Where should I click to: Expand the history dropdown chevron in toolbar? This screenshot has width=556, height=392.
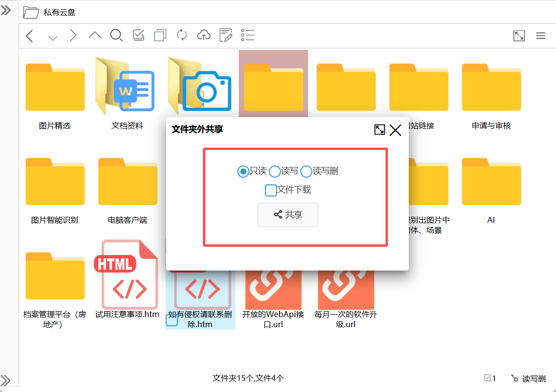[53, 37]
